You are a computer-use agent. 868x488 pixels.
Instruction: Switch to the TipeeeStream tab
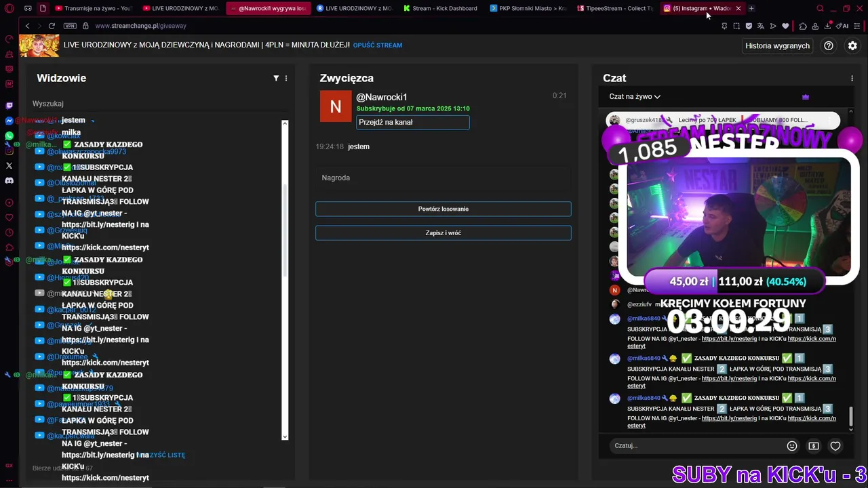[x=614, y=8]
